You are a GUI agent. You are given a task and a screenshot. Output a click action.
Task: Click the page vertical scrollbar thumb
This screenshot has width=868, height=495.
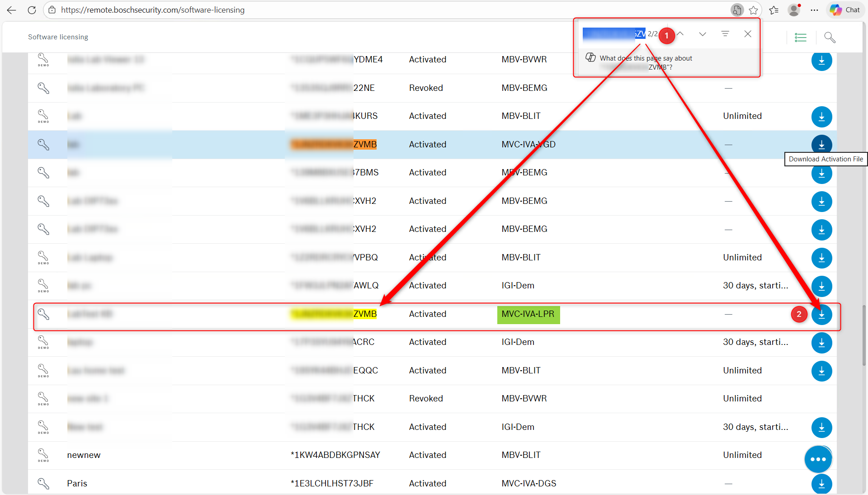click(864, 335)
